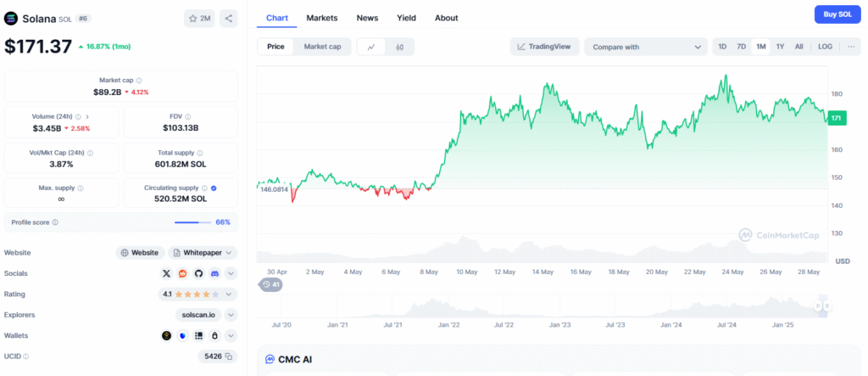Set chart range to 1M
Image resolution: width=868 pixels, height=376 pixels.
761,47
